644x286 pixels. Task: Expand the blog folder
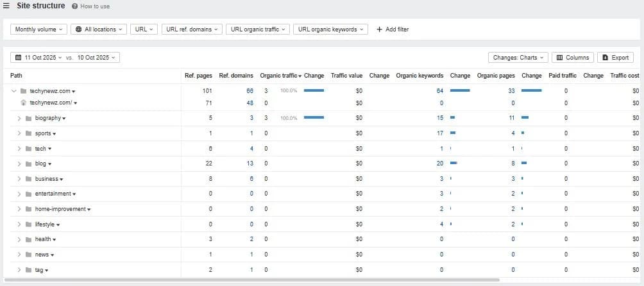pos(19,164)
